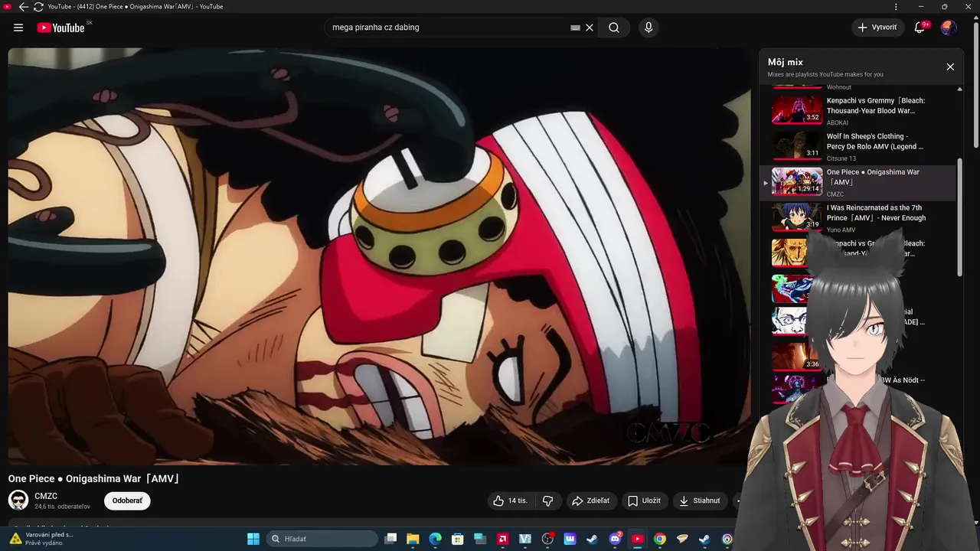This screenshot has width=980, height=551.
Task: Share video with Zdieľať button
Action: [591, 500]
